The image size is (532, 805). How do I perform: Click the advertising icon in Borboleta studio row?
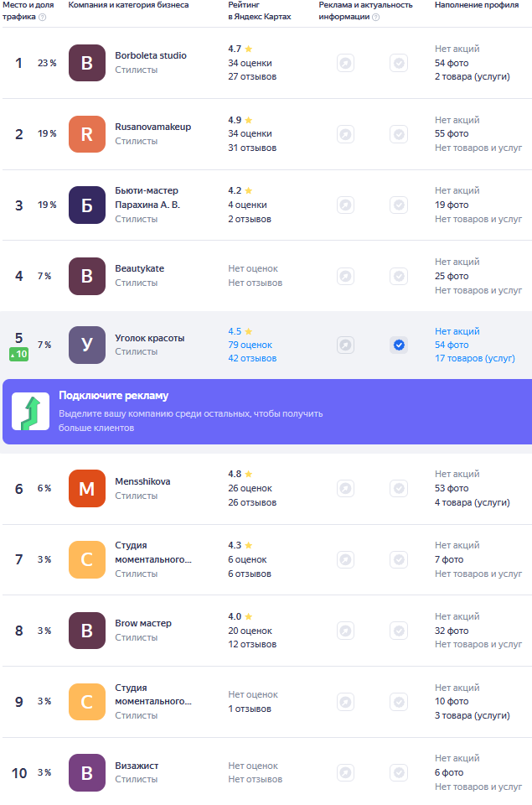click(345, 63)
